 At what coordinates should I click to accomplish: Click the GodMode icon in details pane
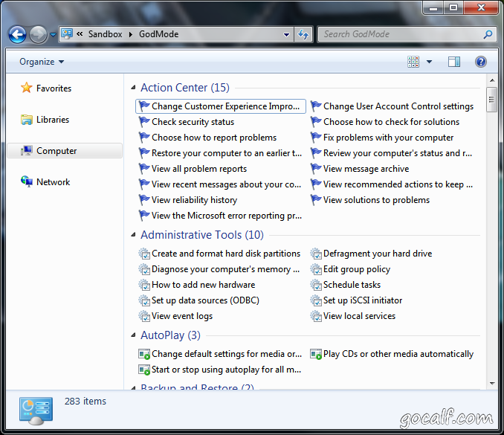pyautogui.click(x=36, y=411)
